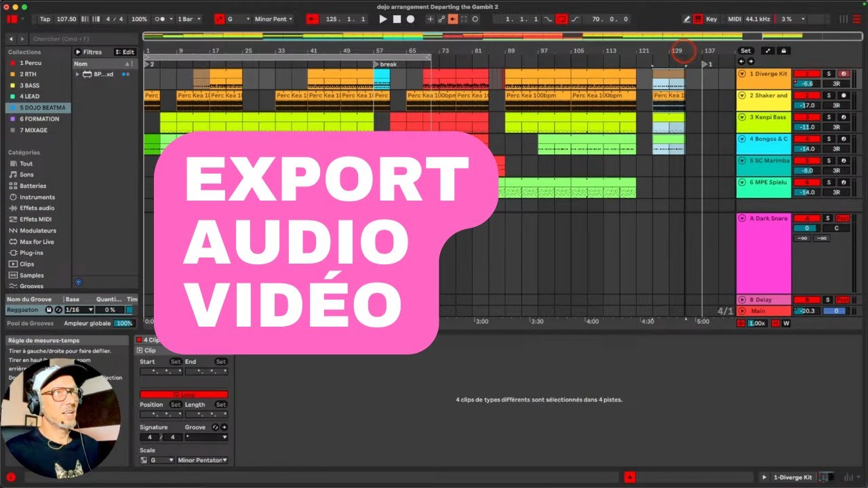Toggle the arrangement Record button
Image resolution: width=868 pixels, height=488 pixels.
coord(410,19)
